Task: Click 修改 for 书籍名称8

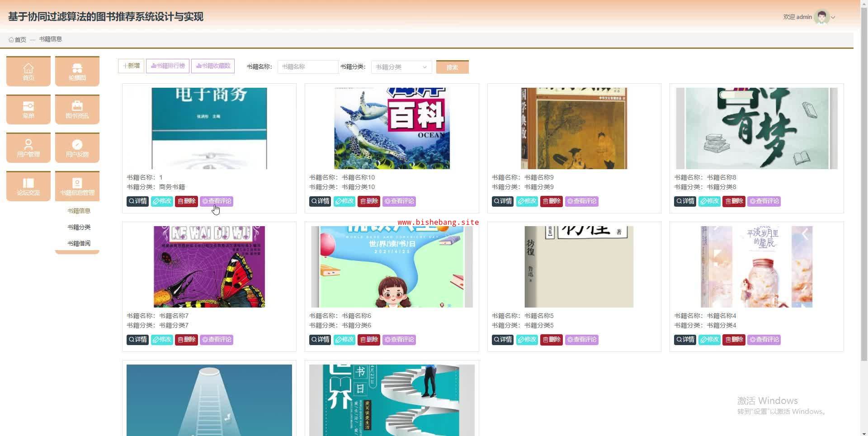Action: click(x=709, y=201)
